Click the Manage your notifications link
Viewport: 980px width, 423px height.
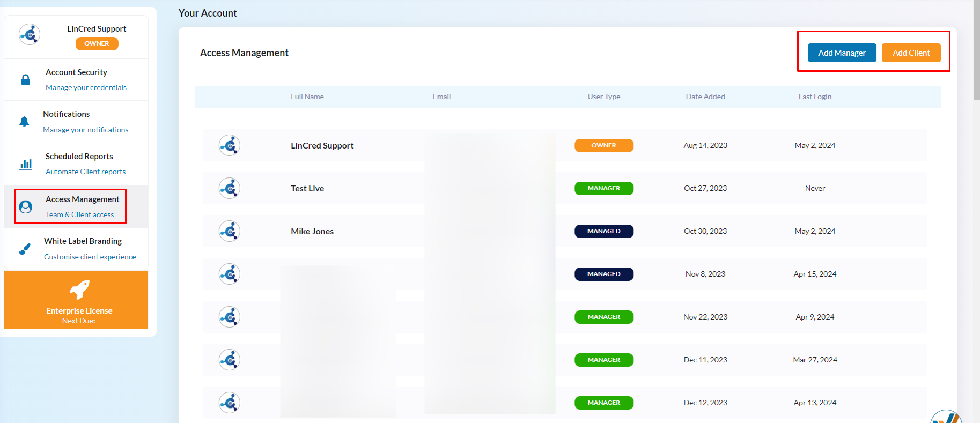(x=86, y=130)
